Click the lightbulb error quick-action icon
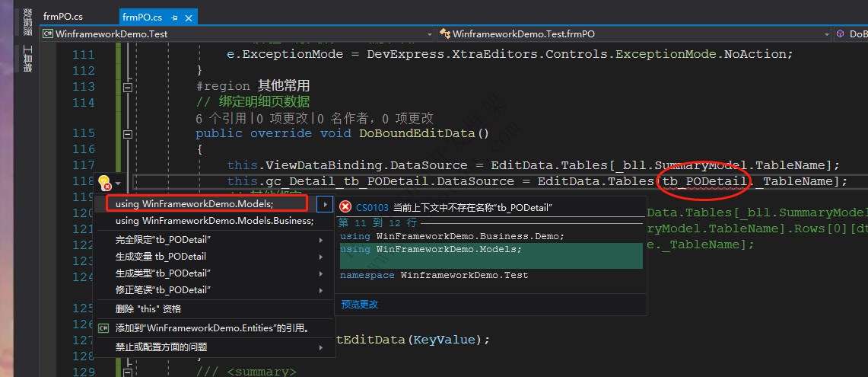Viewport: 868px width, 377px height. pos(105,182)
